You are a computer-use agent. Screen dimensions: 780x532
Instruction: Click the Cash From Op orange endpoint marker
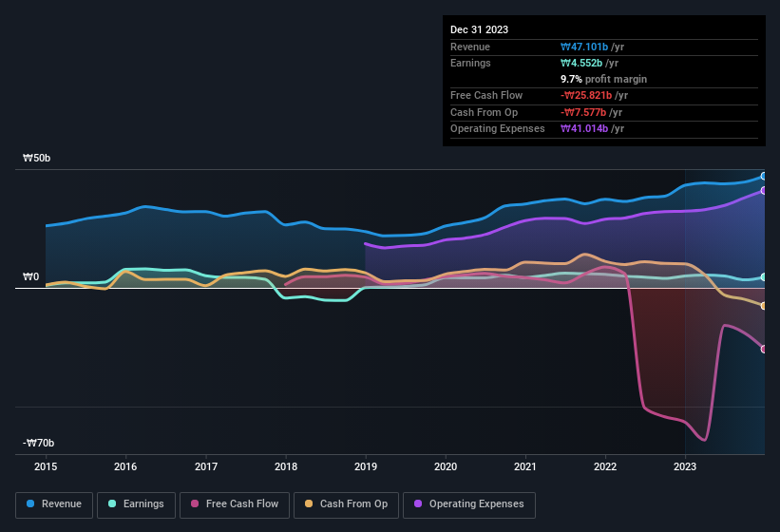coord(763,306)
